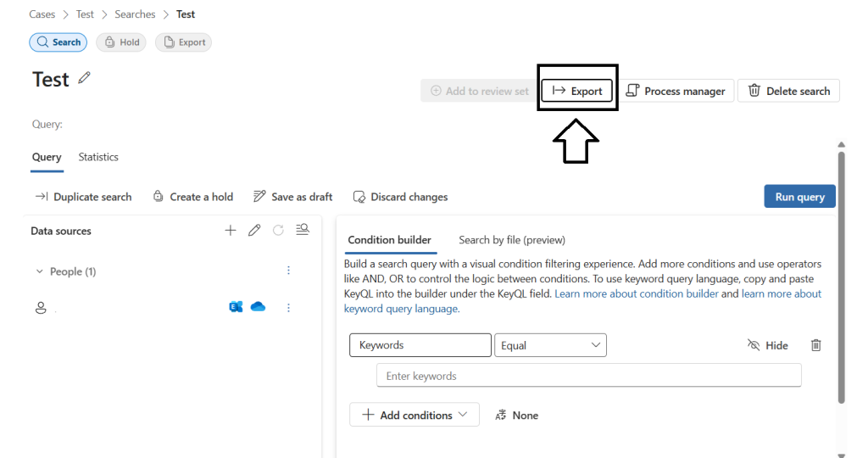Refresh data sources with the circular arrow icon
Viewport: 868px width, 458px height.
[278, 231]
